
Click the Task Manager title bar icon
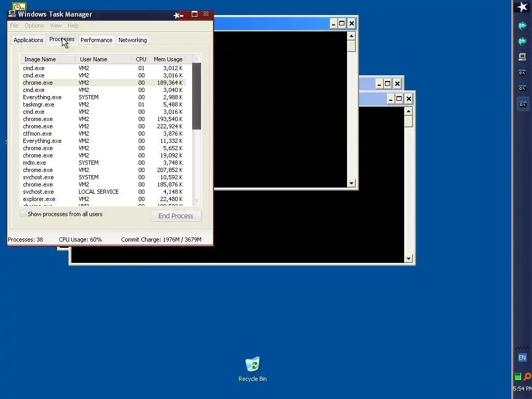[12, 14]
